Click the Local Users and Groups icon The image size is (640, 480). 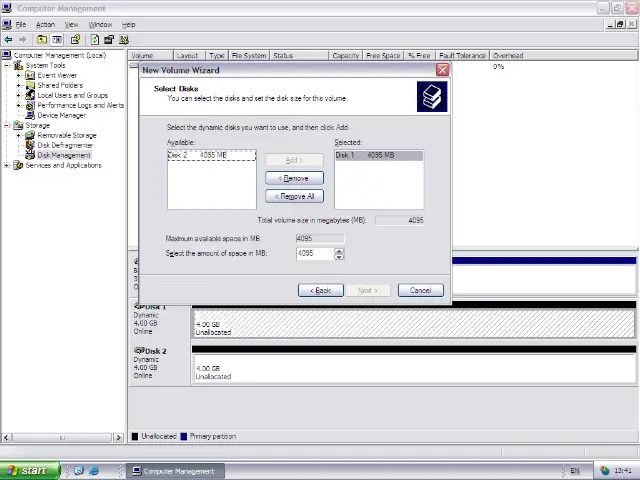pyautogui.click(x=30, y=95)
